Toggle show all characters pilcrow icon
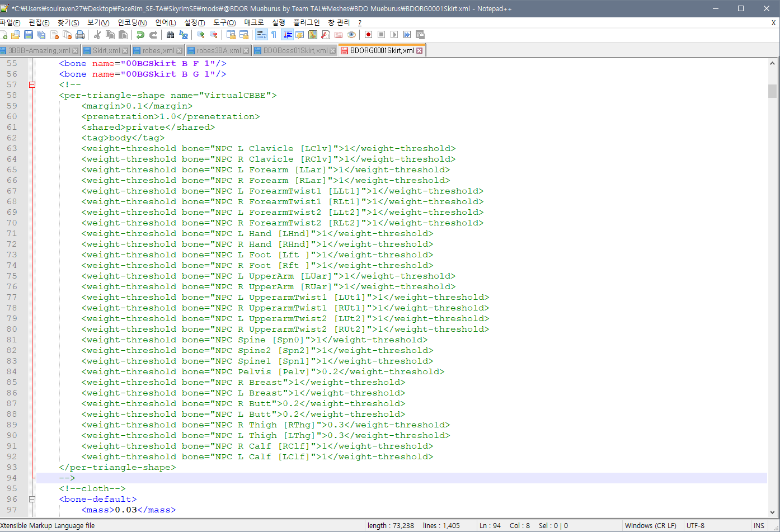Viewport: 780px width, 532px height. (274, 35)
